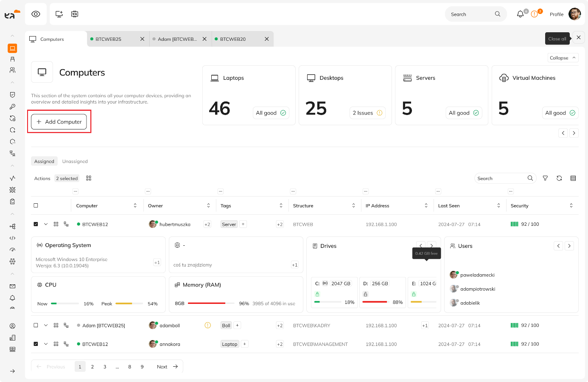Viewport: 588px width, 382px height.
Task: Uncheck the first BTCWEB12 row checkbox
Action: click(36, 224)
